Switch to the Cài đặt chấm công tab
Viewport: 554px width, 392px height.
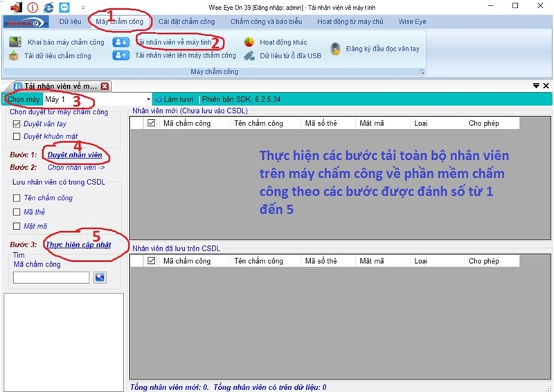[x=186, y=21]
